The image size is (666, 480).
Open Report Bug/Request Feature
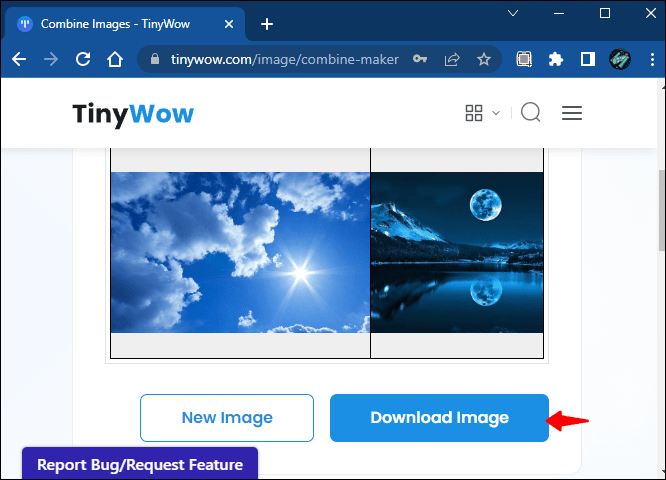pyautogui.click(x=140, y=464)
